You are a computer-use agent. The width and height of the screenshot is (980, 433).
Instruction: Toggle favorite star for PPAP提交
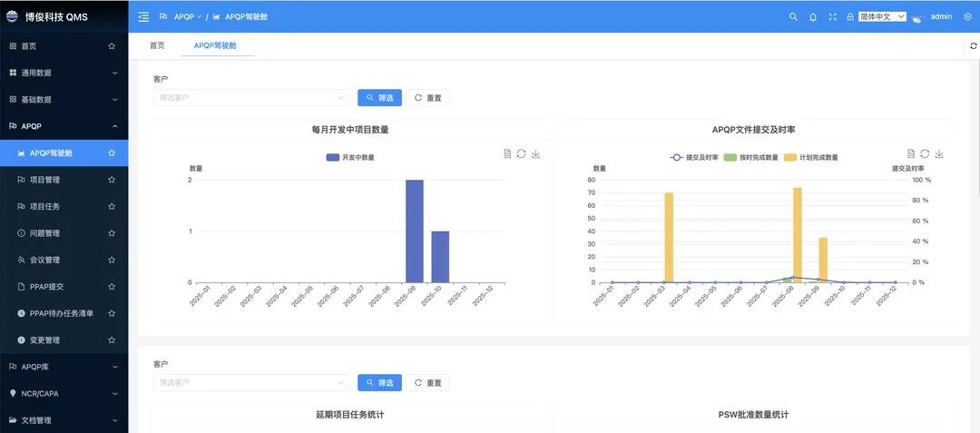pyautogui.click(x=112, y=286)
